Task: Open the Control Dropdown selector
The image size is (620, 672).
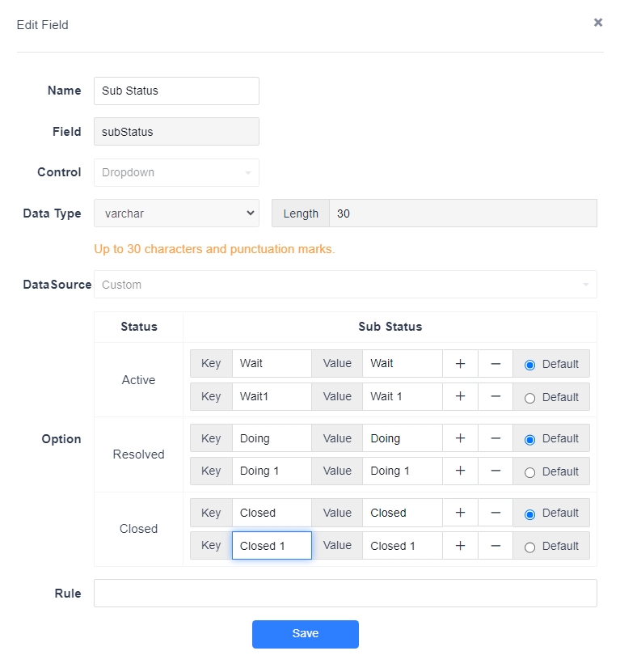Action: tap(176, 172)
